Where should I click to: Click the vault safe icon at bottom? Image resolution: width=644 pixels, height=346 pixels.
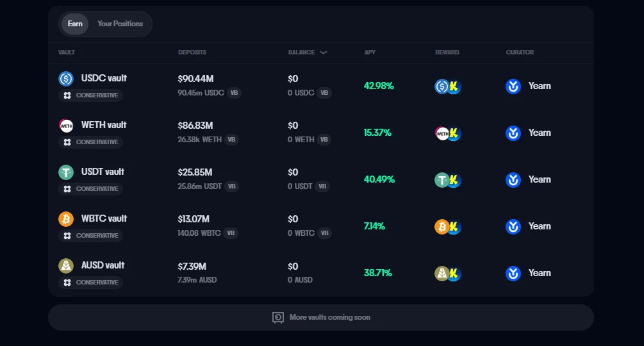coord(278,317)
